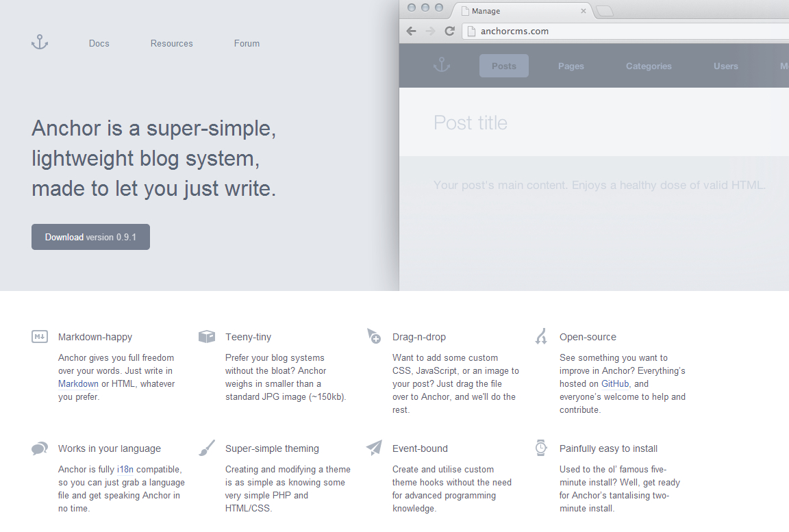Click the Markdown-happy feature icon
Screen dimensions: 789x532
click(x=40, y=336)
